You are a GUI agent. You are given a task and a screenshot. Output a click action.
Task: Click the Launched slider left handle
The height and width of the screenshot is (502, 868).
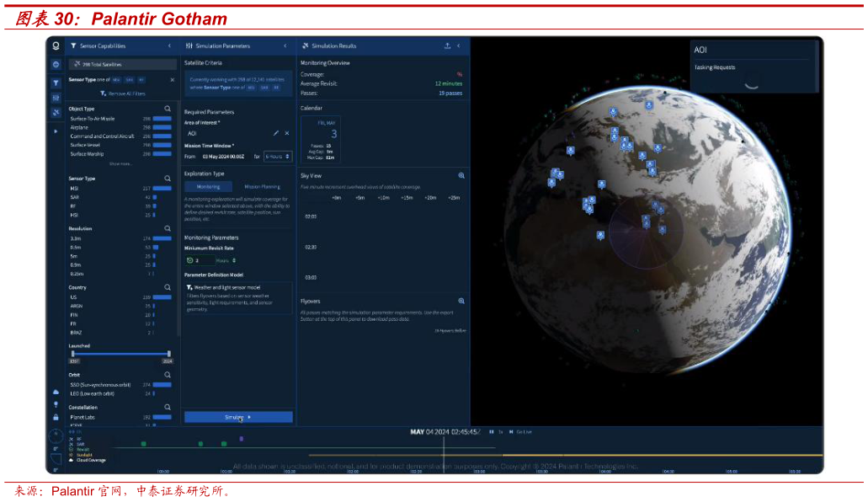coord(72,354)
